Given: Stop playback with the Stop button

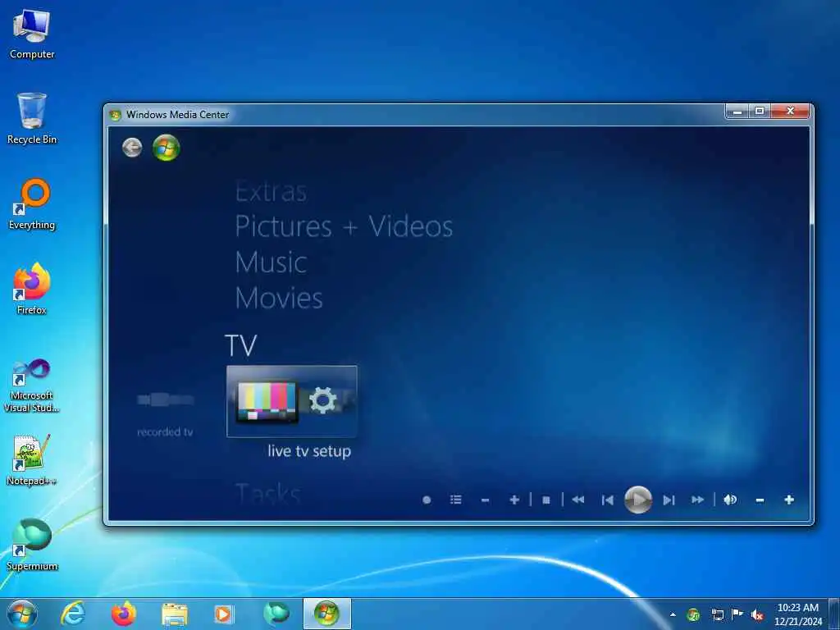Looking at the screenshot, I should (546, 500).
